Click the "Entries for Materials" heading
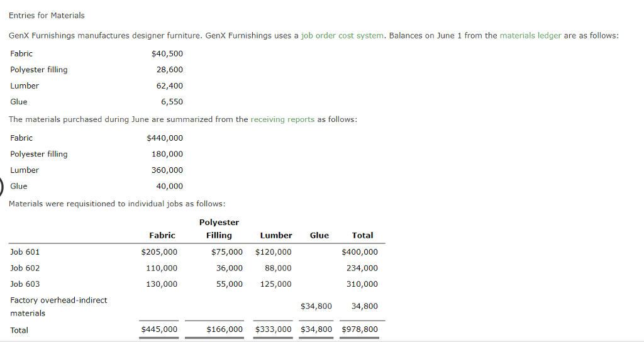The height and width of the screenshot is (342, 644). click(47, 15)
